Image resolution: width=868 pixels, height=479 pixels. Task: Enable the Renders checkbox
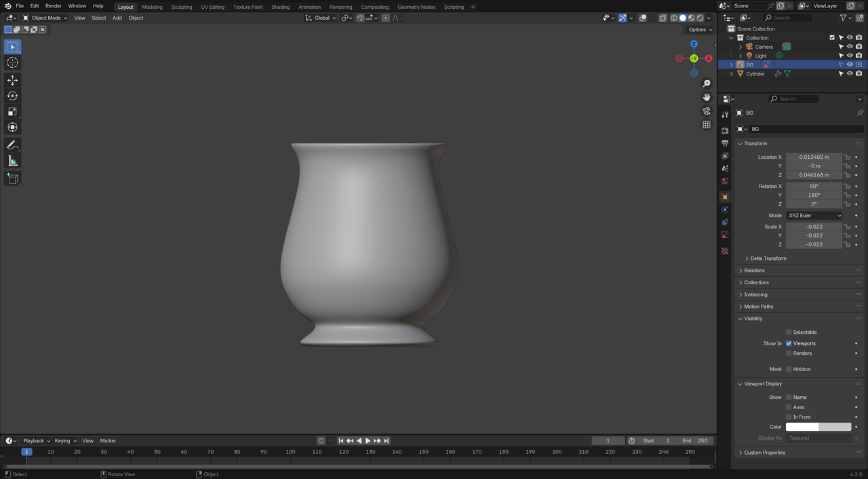coord(789,353)
